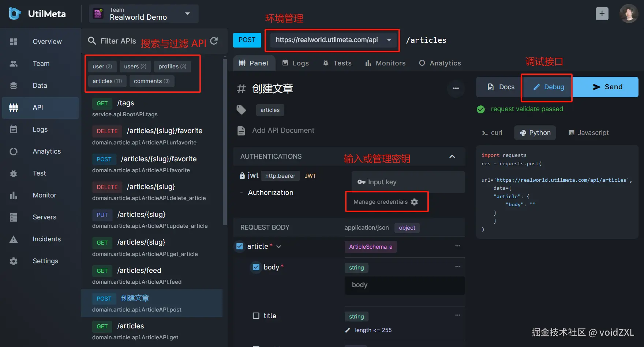
Task: Select the API sidebar item
Action: tap(40, 108)
